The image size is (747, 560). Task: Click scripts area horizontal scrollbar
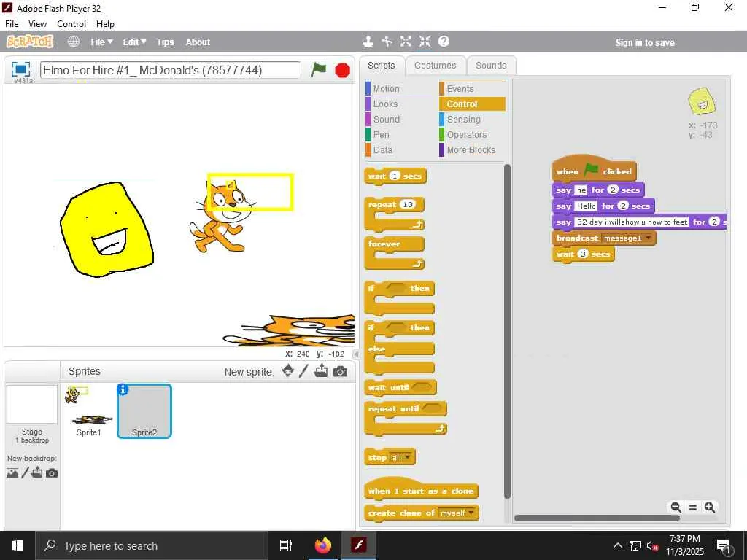pyautogui.click(x=597, y=518)
